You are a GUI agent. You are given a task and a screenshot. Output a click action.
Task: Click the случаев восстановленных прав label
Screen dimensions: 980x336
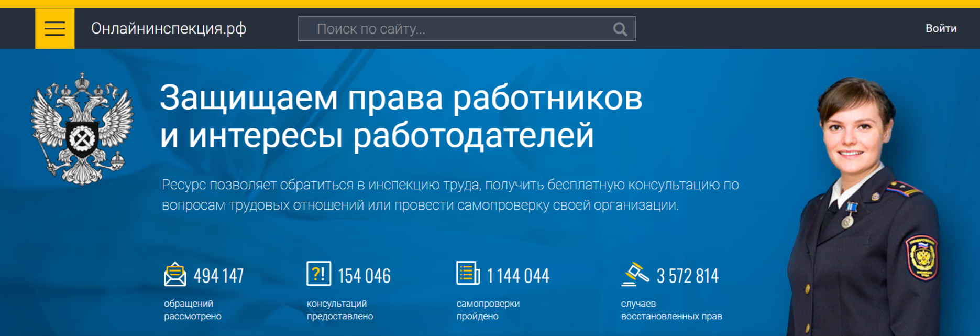pyautogui.click(x=671, y=310)
